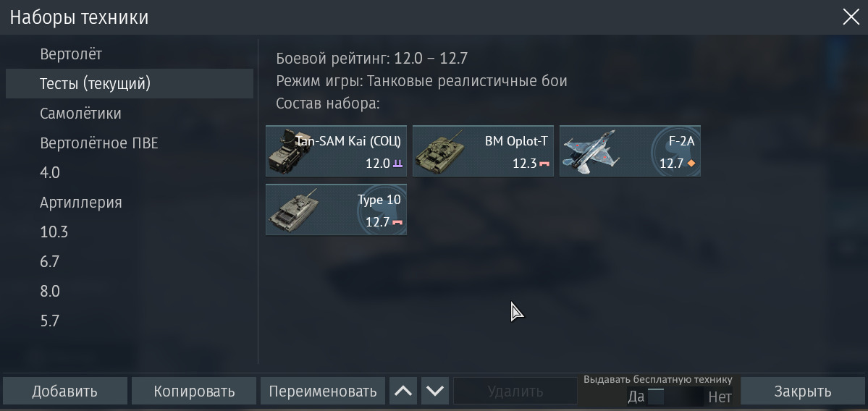Click the SPAA class icon beside 12.0
This screenshot has height=411, width=868.
tap(397, 164)
